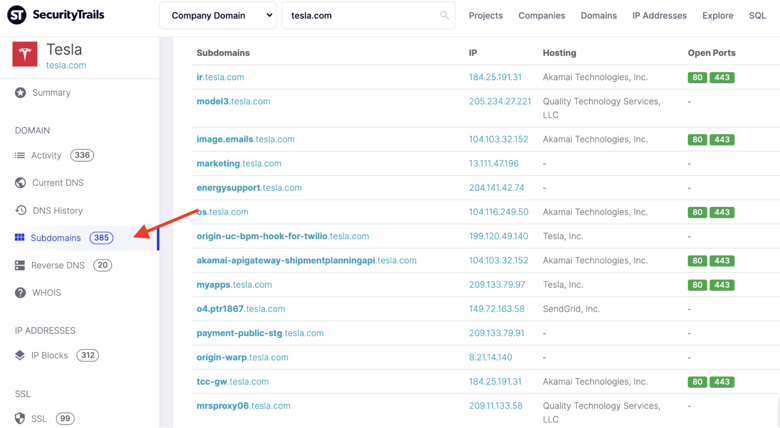Click IP 204.141.42.74
The height and width of the screenshot is (428, 780).
496,188
